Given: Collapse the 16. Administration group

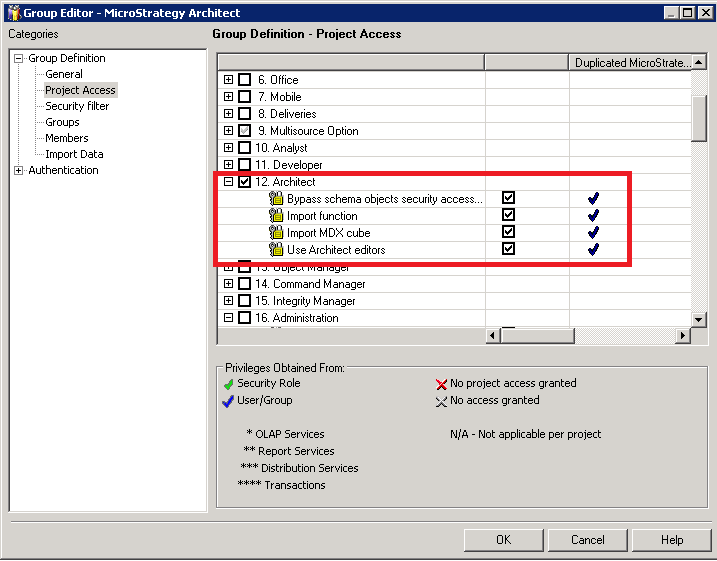Looking at the screenshot, I should click(x=228, y=317).
